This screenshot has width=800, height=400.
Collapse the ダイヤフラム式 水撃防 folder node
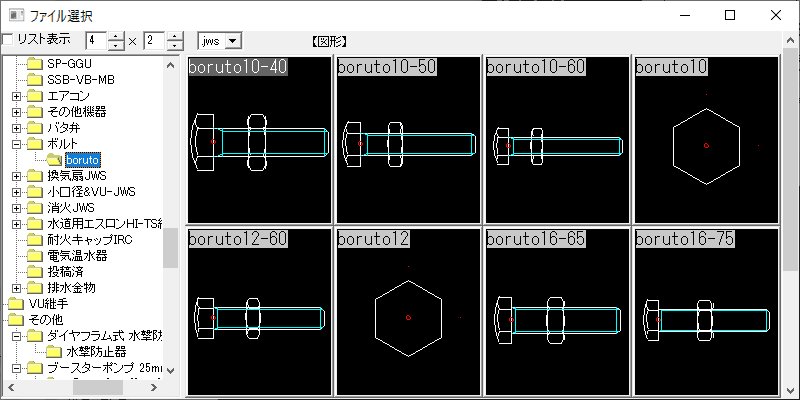point(17,336)
